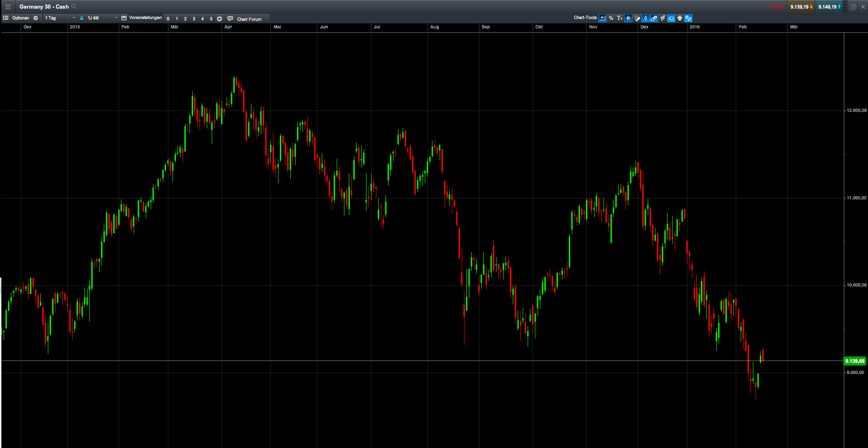This screenshot has width=868, height=448.
Task: Open the candlestick chart type tool
Action: coord(645,18)
